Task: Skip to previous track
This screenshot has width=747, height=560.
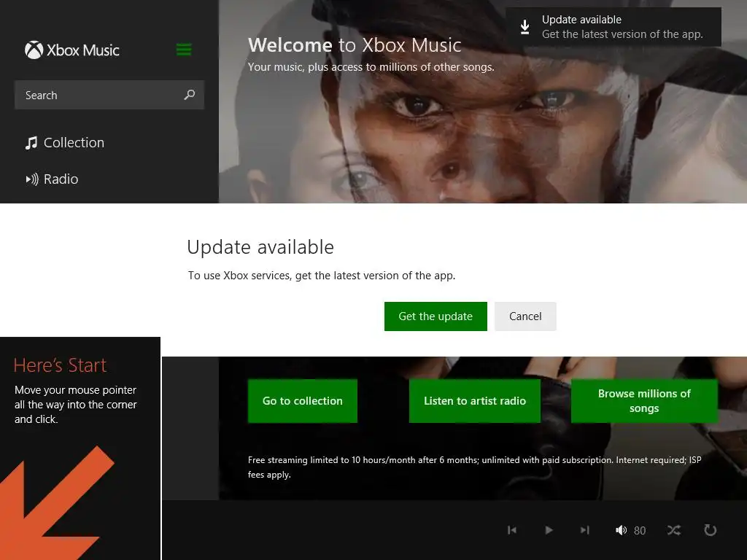Action: [512, 530]
